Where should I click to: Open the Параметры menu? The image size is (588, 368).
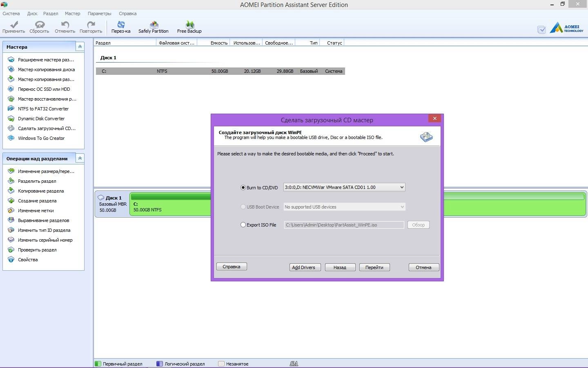click(99, 13)
